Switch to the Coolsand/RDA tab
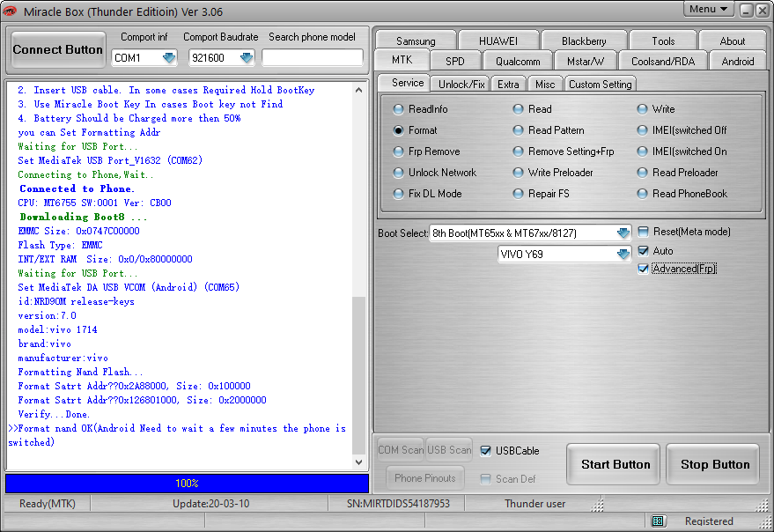 (663, 62)
